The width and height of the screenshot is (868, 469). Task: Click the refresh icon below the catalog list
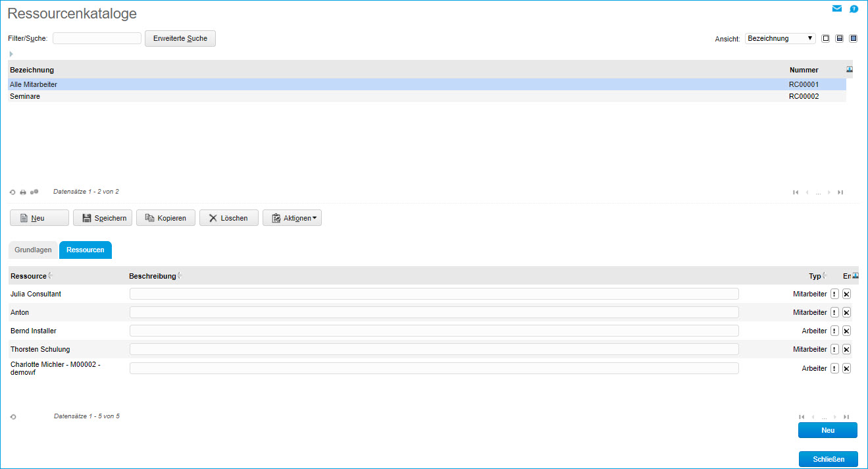(13, 192)
